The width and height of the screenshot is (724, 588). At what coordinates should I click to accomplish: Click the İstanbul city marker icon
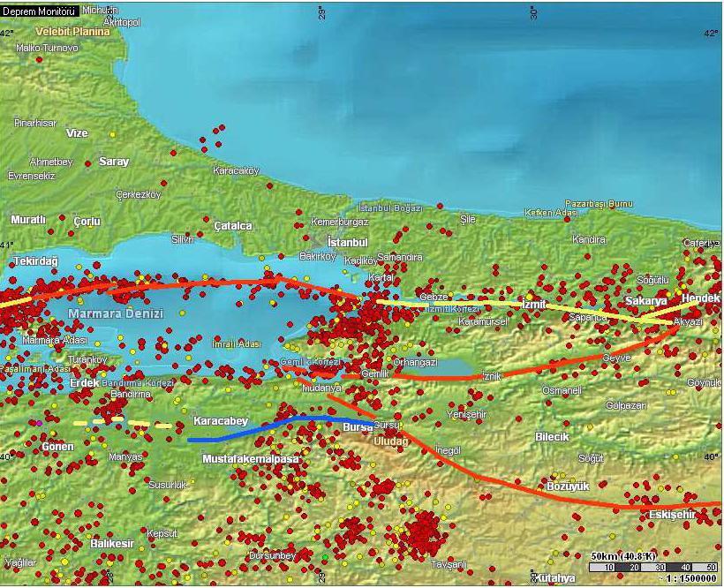(x=320, y=240)
